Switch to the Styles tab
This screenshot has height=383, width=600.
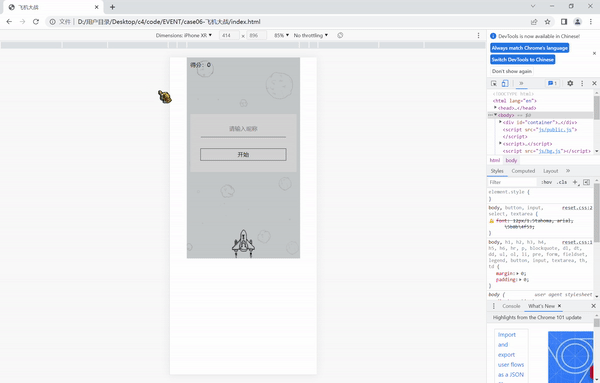(497, 171)
